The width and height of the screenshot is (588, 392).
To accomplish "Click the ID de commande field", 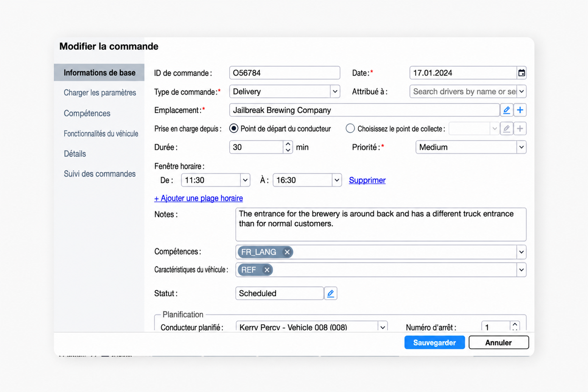I will [285, 73].
